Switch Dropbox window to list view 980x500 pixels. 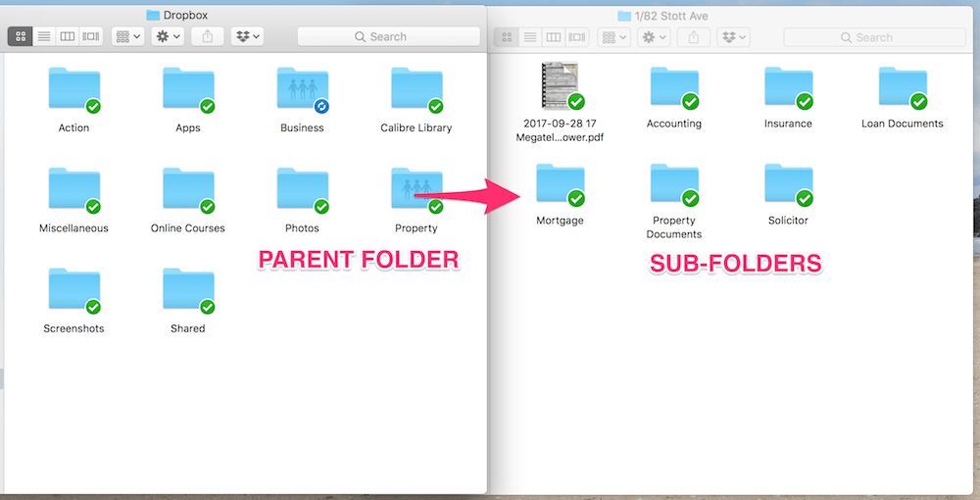44,36
